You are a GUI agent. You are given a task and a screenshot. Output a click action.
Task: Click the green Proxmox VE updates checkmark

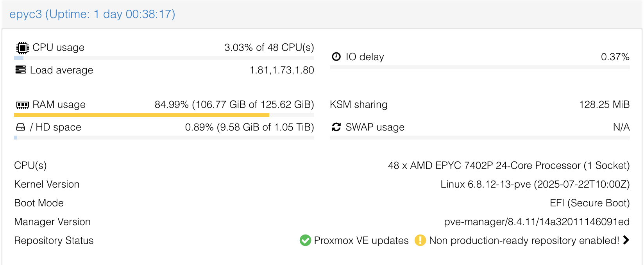pyautogui.click(x=305, y=240)
